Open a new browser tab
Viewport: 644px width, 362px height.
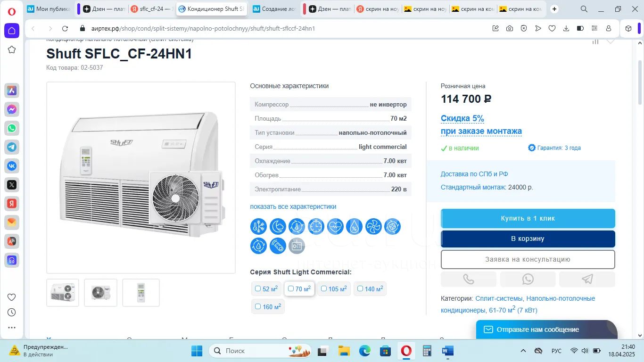pos(554,9)
